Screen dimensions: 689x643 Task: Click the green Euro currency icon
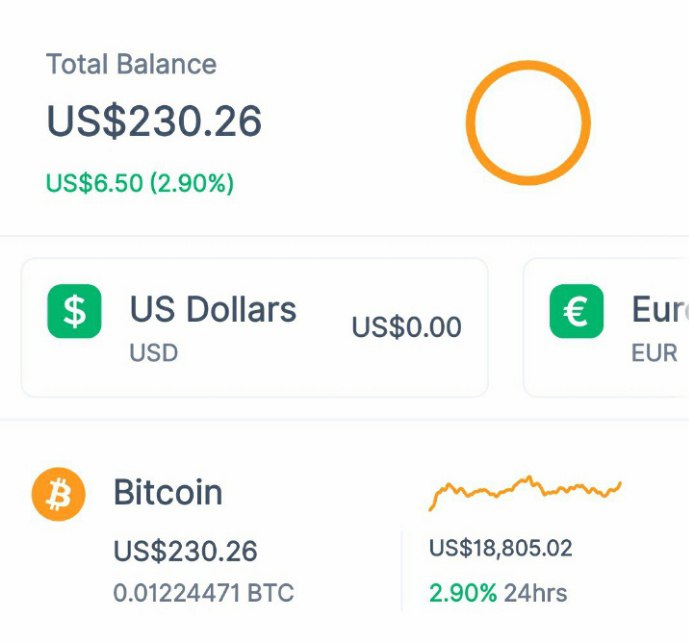pos(576,311)
